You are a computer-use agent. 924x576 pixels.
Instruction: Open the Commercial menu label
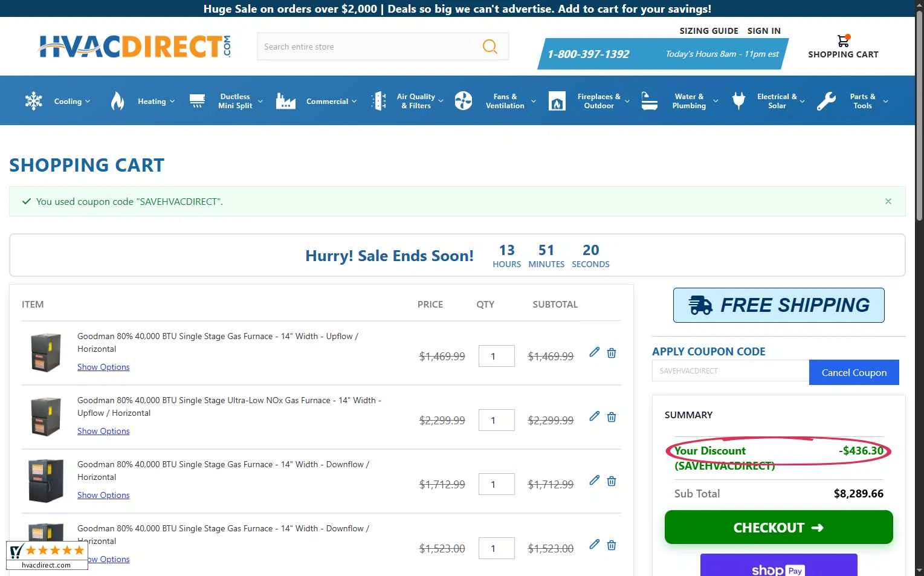[x=327, y=102]
